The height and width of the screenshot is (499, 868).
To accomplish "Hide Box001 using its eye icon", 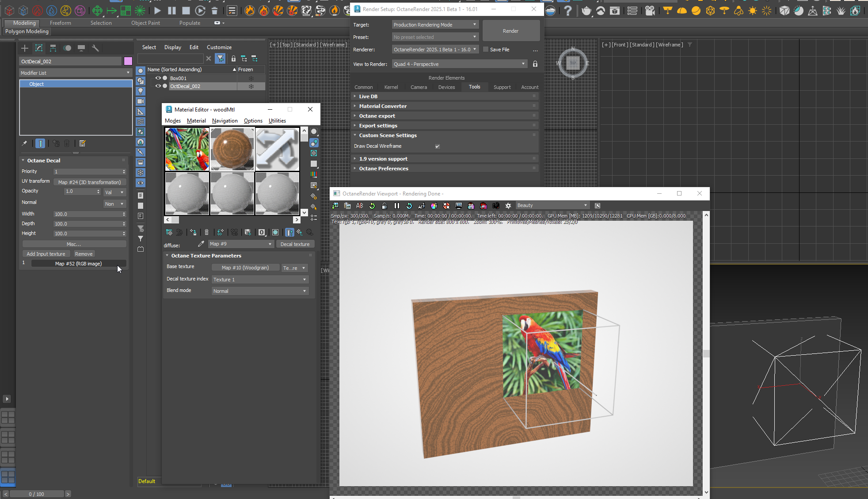I will click(158, 78).
